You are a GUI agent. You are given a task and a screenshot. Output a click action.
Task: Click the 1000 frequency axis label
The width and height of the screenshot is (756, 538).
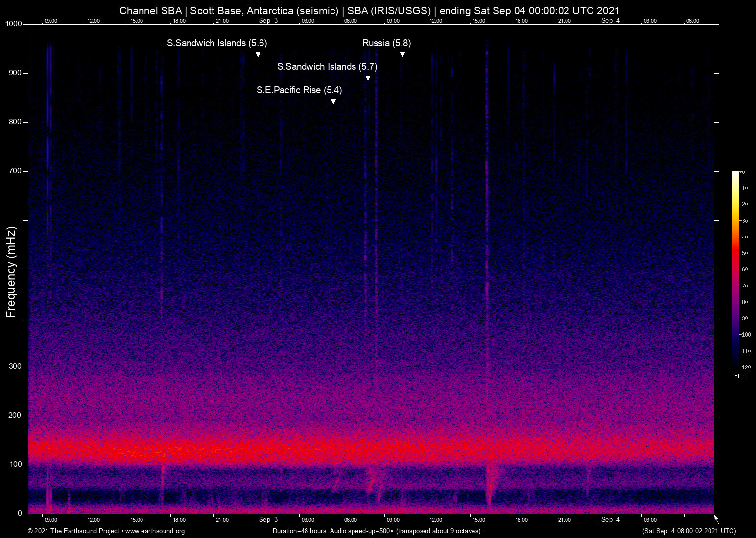(x=14, y=24)
